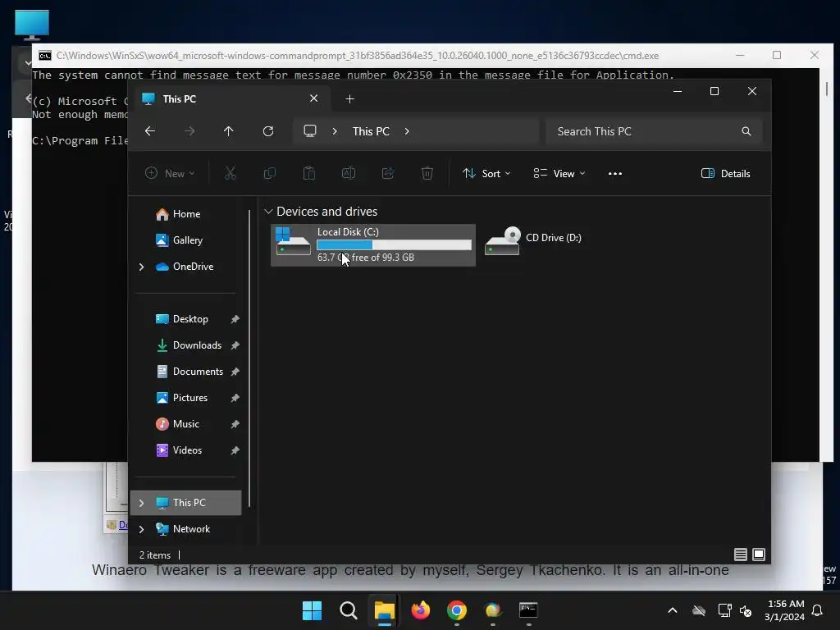Toggle the Details pane
Image resolution: width=840 pixels, height=630 pixels.
click(726, 174)
